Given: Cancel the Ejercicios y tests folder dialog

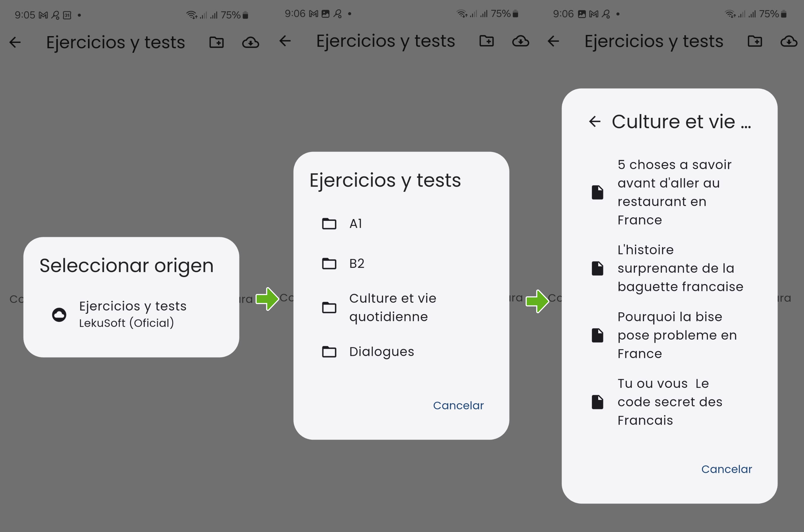Looking at the screenshot, I should point(458,406).
